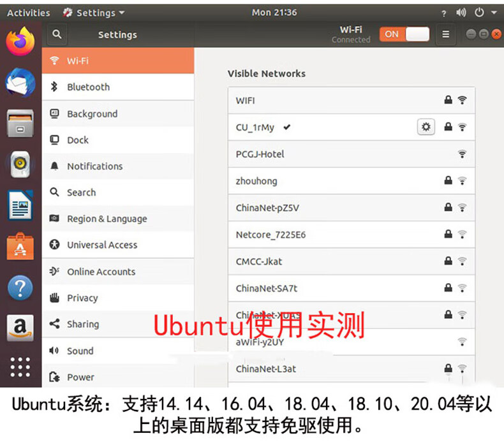Open CU_1rMy network gear settings

(426, 127)
